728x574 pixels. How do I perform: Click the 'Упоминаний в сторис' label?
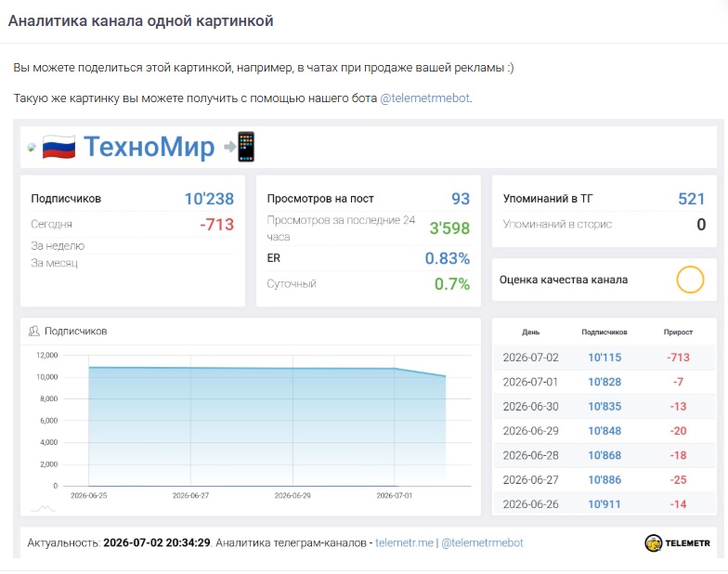pos(557,225)
